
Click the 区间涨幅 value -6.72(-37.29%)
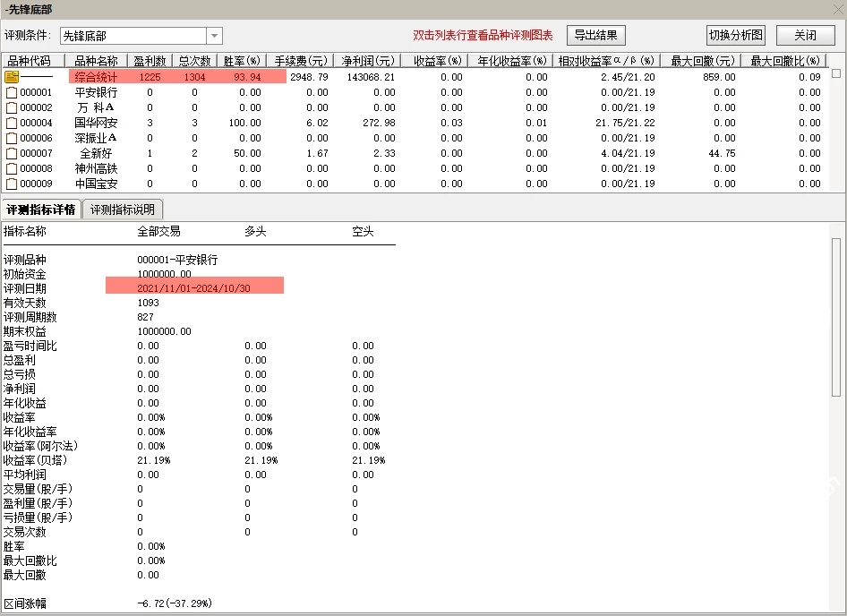pos(175,603)
